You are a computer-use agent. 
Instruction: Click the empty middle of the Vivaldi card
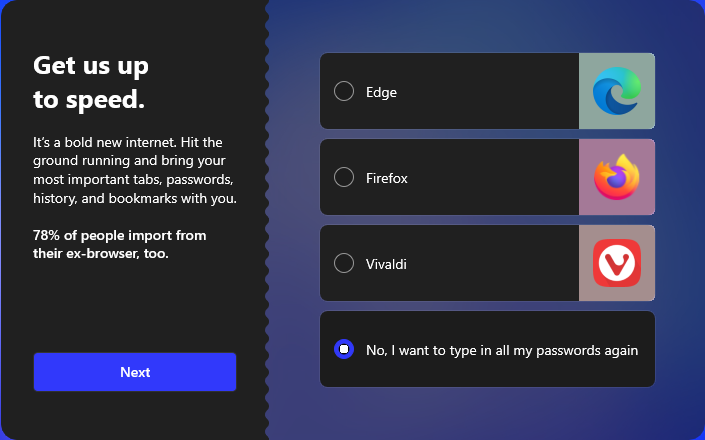[x=490, y=263]
